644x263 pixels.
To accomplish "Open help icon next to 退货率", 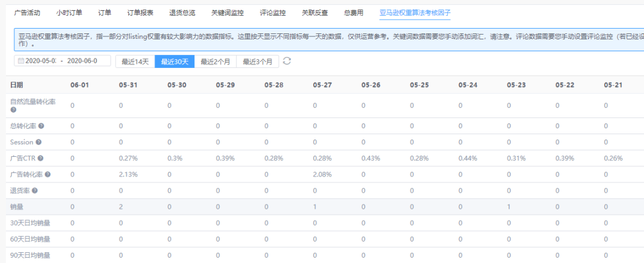I will point(35,191).
